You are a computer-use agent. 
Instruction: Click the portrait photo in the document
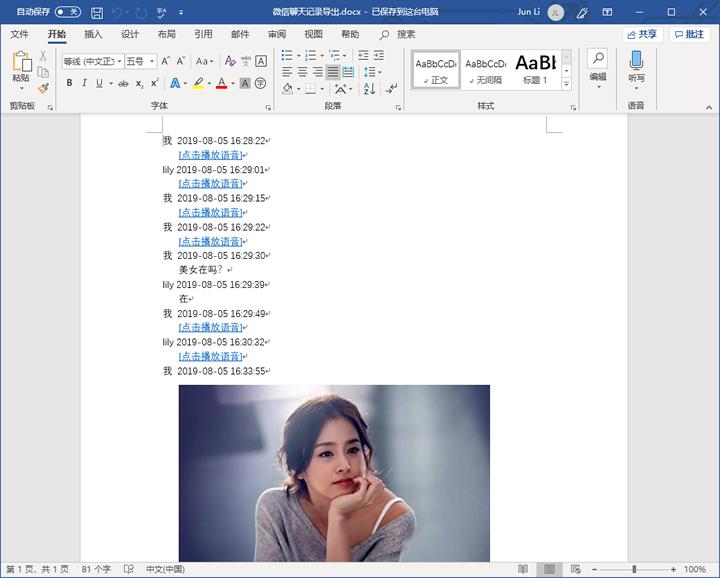coord(334,472)
